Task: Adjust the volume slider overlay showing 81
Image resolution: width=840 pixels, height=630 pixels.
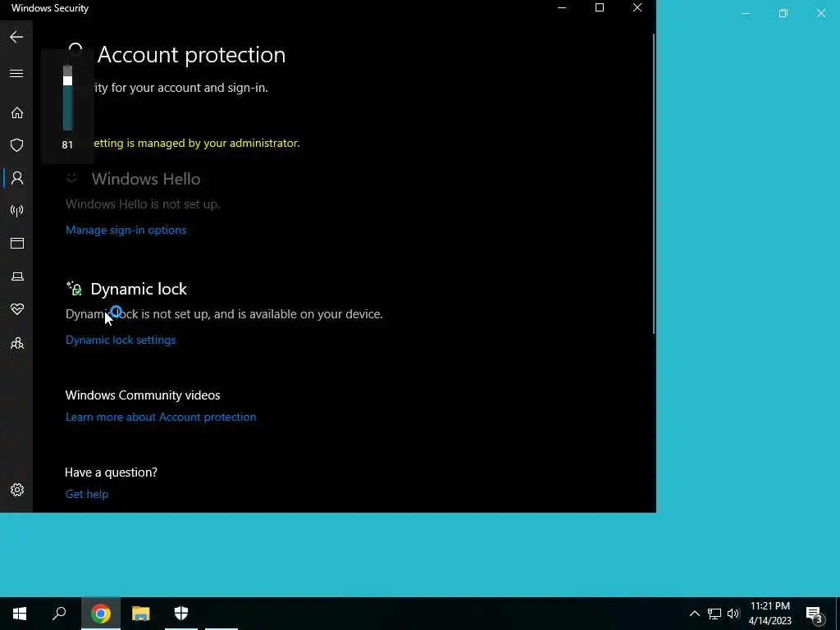Action: pos(67,98)
